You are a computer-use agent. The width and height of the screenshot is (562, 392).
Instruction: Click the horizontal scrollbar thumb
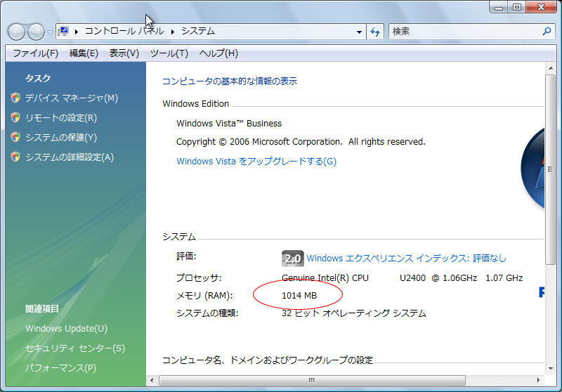tap(312, 380)
